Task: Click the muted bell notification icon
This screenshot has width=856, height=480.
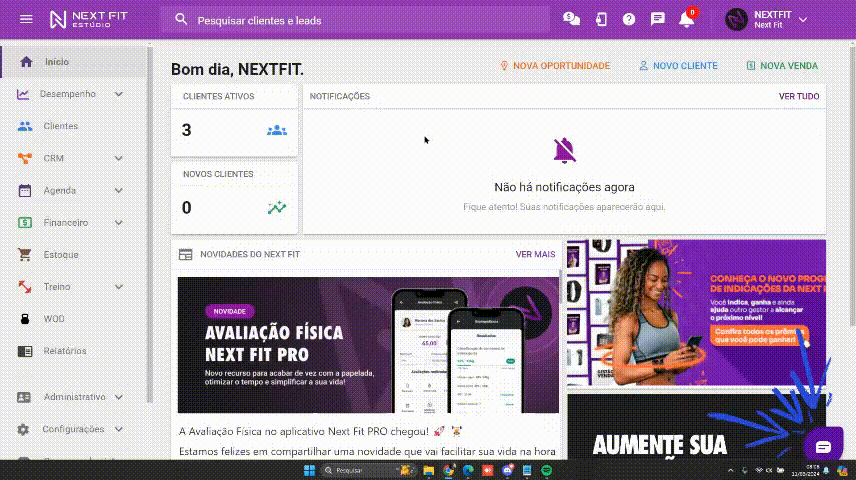Action: pos(564,151)
